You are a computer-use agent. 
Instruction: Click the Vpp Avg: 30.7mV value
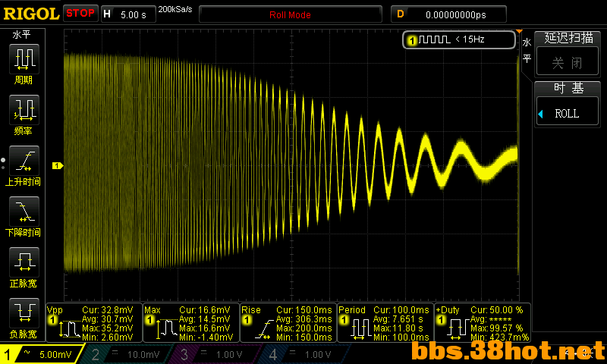[x=108, y=319]
